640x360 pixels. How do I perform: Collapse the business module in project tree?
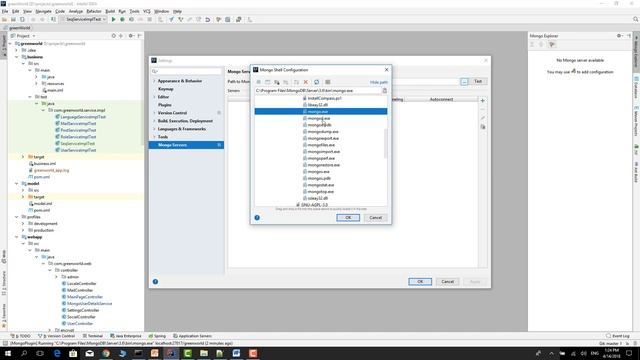[17, 57]
